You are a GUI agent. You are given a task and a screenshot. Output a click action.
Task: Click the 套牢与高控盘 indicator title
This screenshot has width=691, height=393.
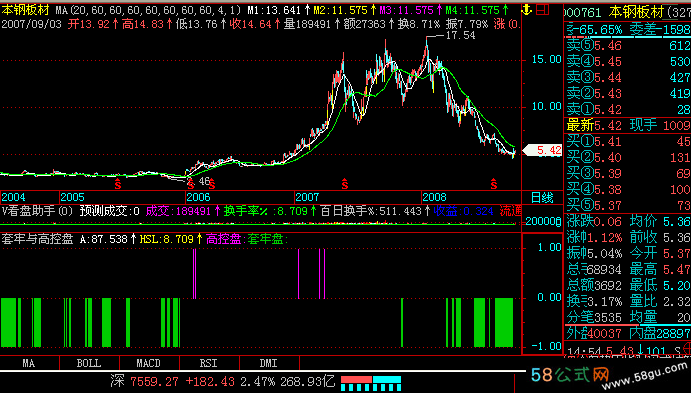(x=37, y=239)
